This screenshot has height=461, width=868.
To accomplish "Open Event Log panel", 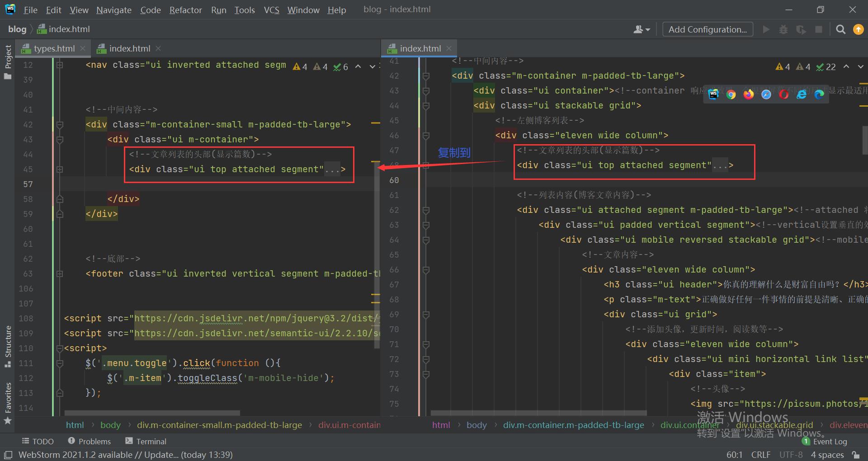I will (825, 442).
